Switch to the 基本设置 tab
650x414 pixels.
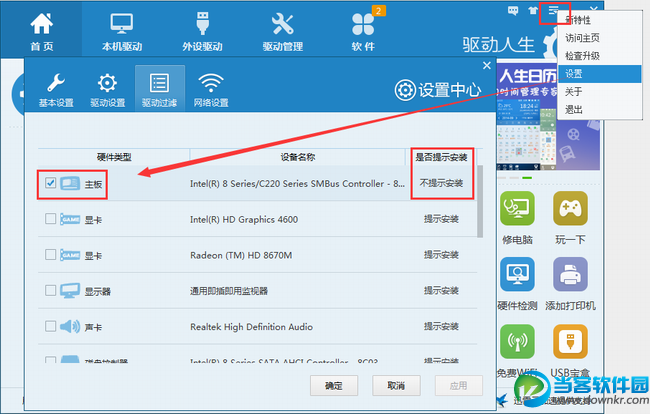(56, 89)
